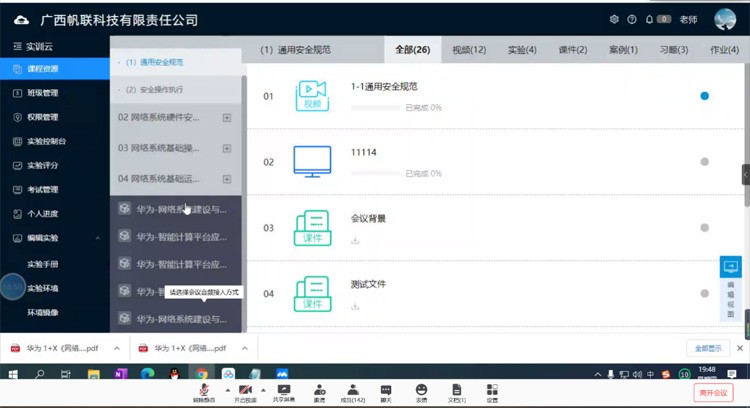Toggle the grey status dot for 11114

[705, 162]
